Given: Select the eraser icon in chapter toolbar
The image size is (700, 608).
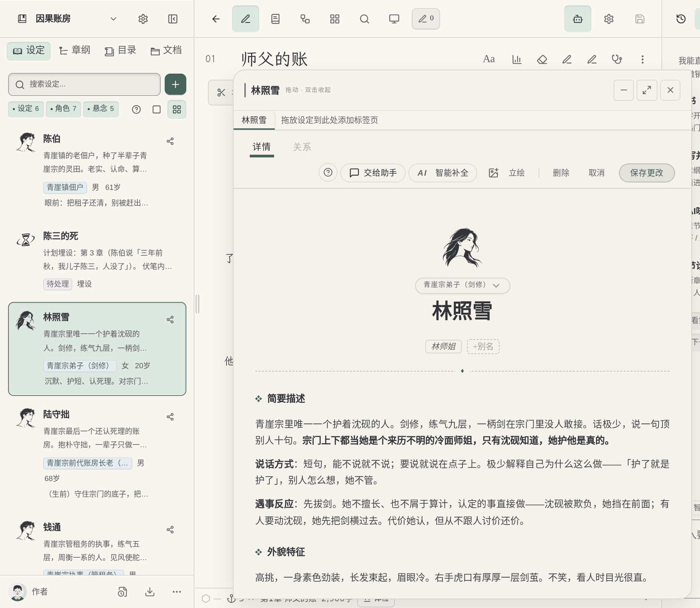Looking at the screenshot, I should (x=542, y=59).
